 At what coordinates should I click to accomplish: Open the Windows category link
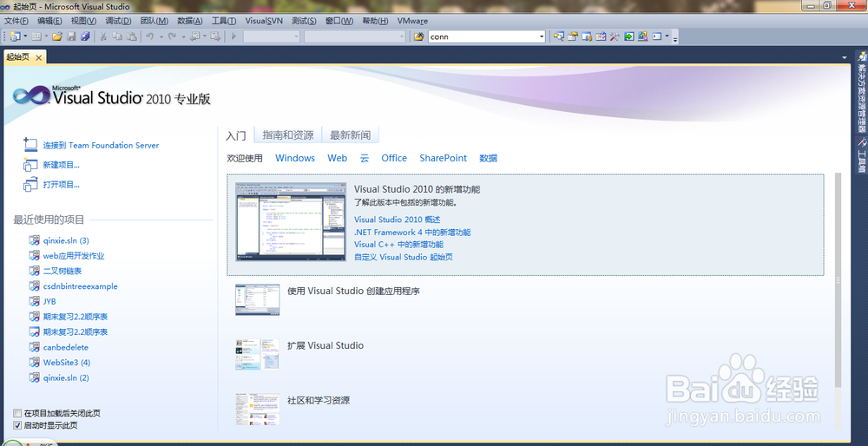point(295,158)
